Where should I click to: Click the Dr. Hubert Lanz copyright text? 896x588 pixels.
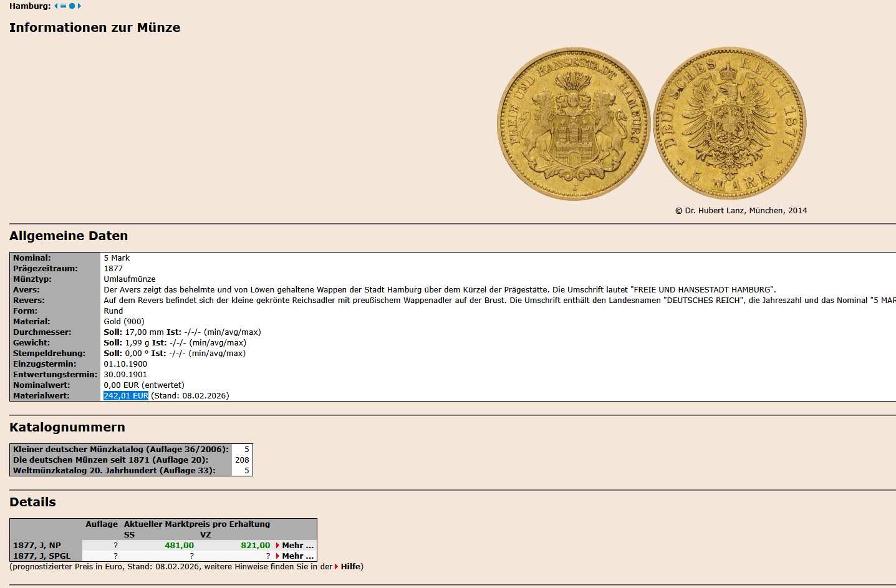click(x=741, y=211)
